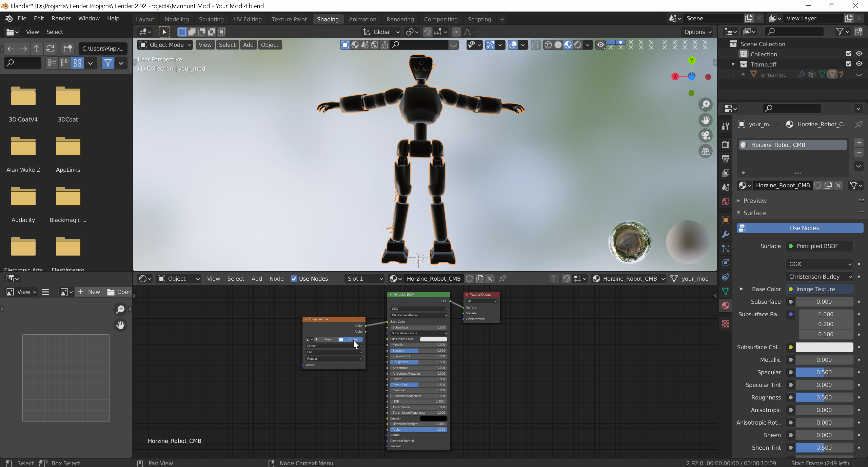This screenshot has width=868, height=467.
Task: Toggle camera view gizmo in viewport
Action: pyautogui.click(x=706, y=135)
